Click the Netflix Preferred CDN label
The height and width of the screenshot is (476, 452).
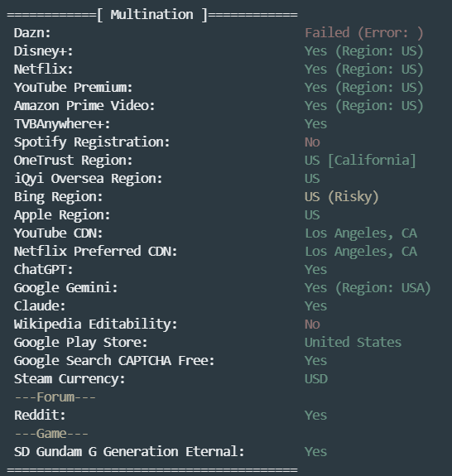(x=96, y=252)
